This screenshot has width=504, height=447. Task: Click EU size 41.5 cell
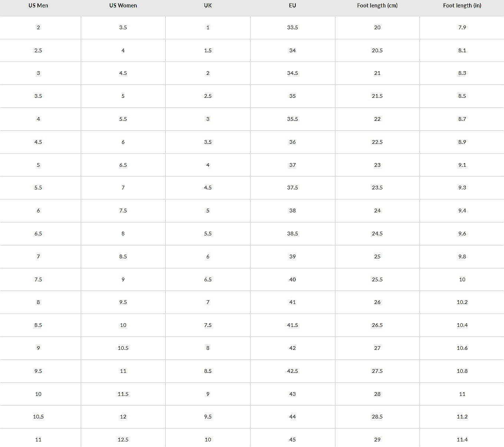292,325
